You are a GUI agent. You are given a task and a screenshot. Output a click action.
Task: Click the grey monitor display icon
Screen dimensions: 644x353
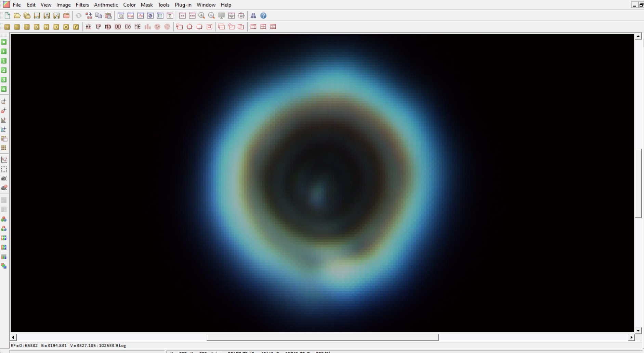[222, 16]
